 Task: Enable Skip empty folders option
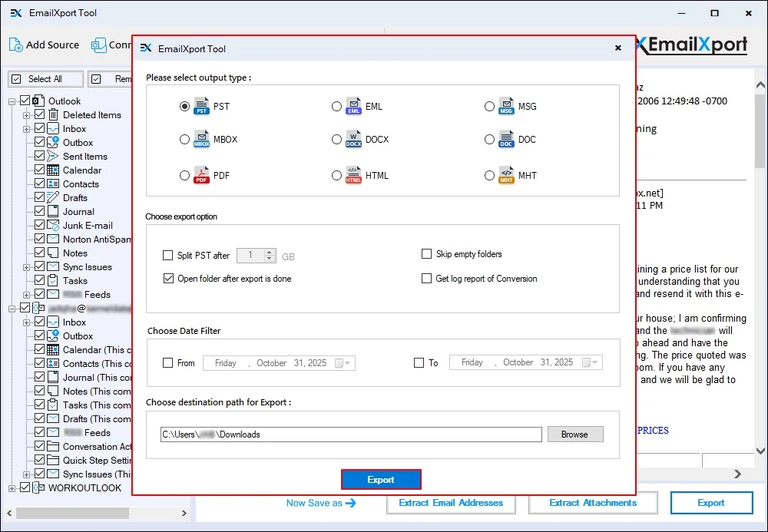point(427,253)
